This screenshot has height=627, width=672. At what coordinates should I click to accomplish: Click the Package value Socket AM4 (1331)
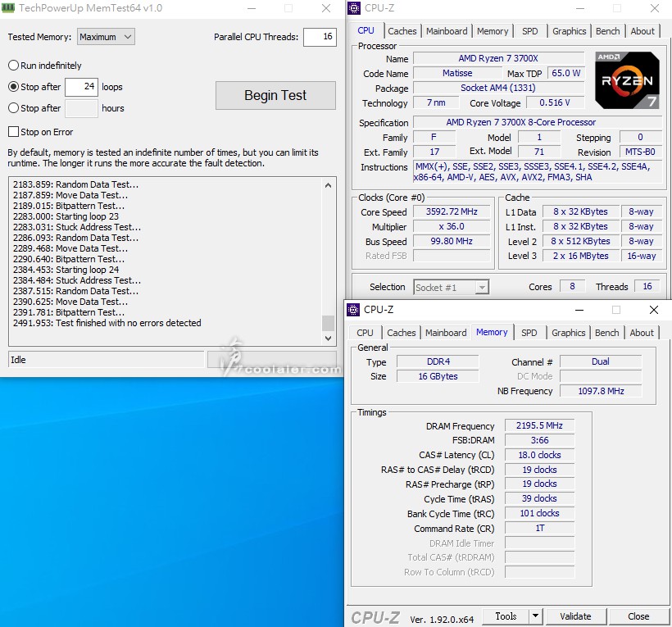tap(498, 88)
